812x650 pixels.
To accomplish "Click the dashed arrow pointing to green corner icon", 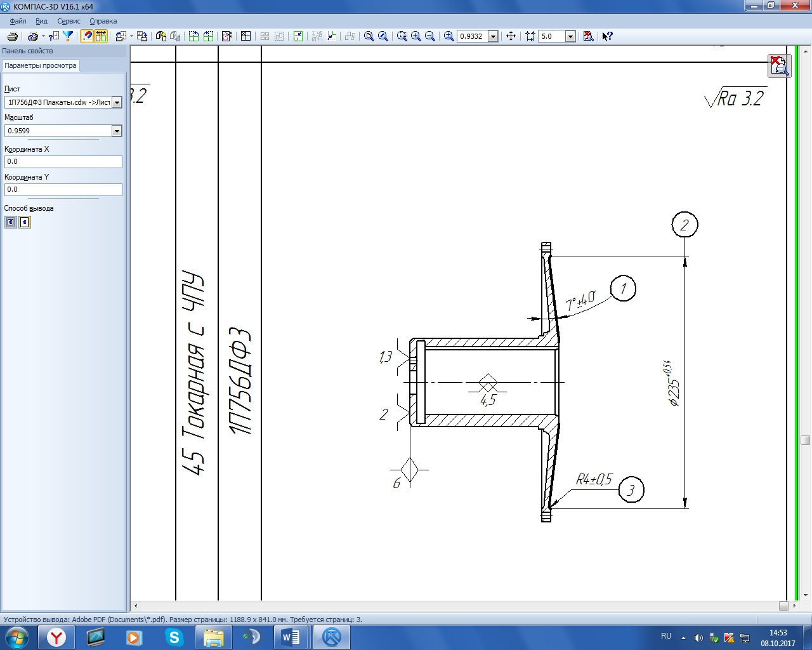I will point(331,36).
